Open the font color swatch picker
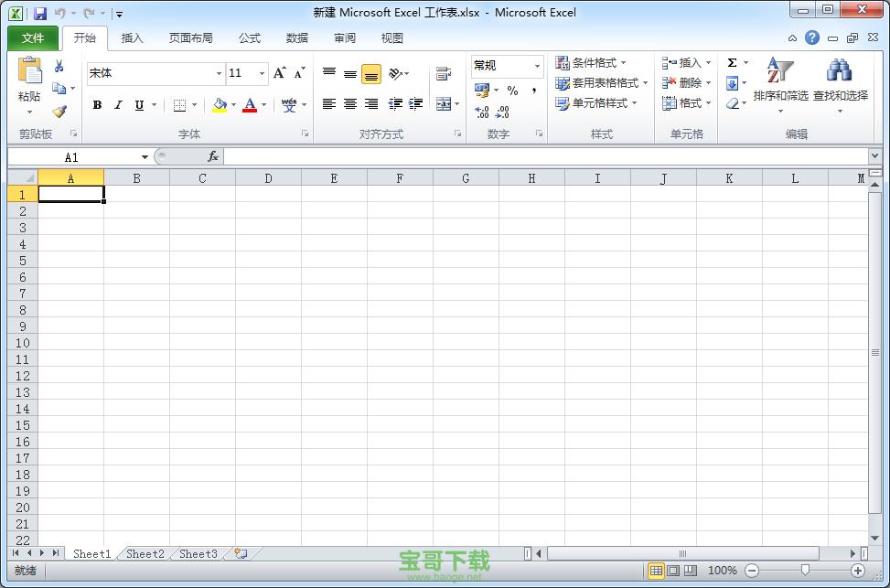The width and height of the screenshot is (890, 588). [263, 104]
